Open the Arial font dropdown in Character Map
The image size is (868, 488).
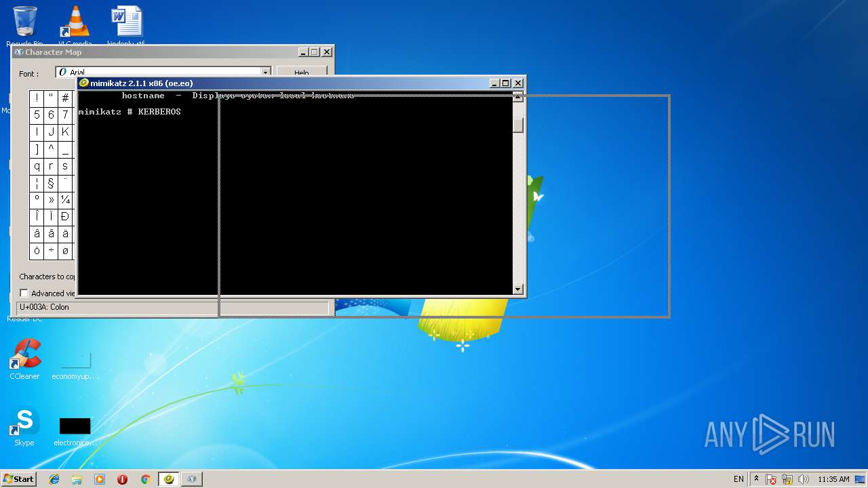tap(266, 73)
